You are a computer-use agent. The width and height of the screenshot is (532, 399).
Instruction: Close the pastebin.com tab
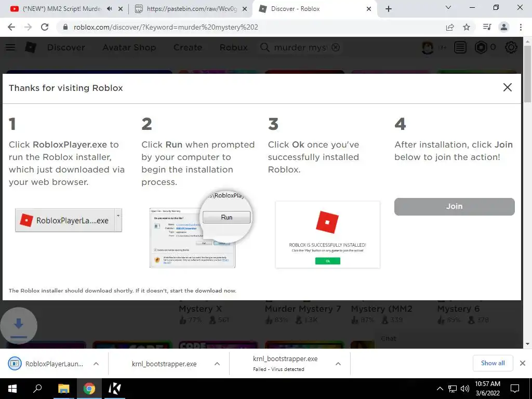click(245, 9)
